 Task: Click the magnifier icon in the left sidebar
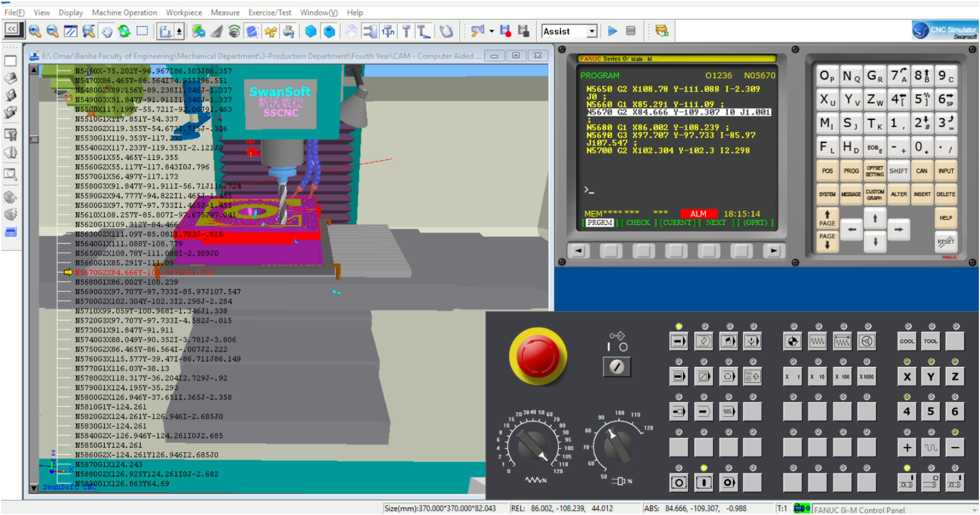10,174
